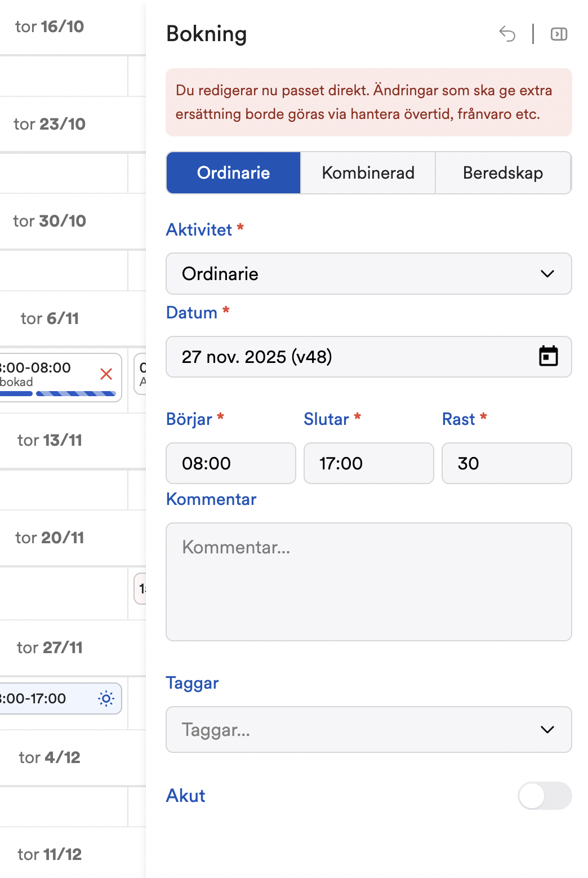The width and height of the screenshot is (588, 878).
Task: Click the progress bar under 00-08:00 shift
Action: pos(58,393)
